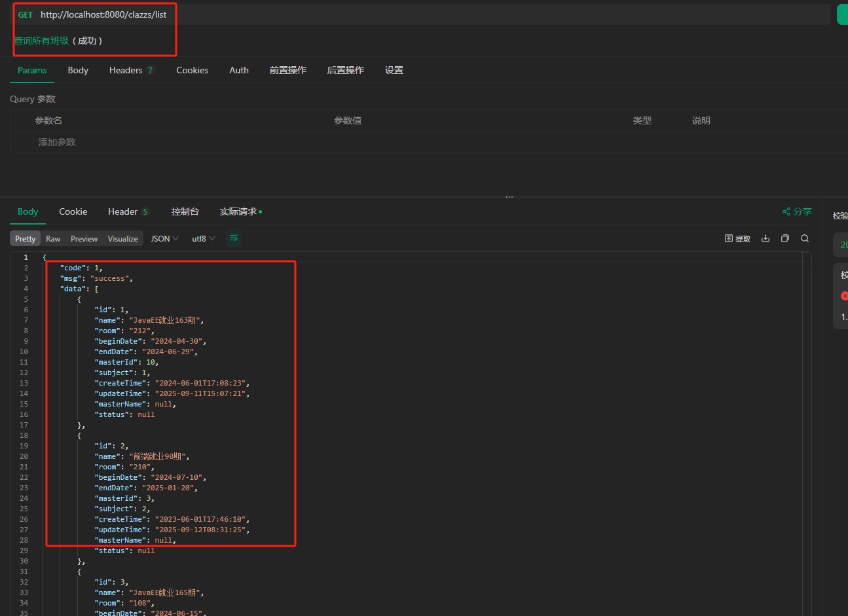Open the utf8 encoding dropdown
This screenshot has width=848, height=616.
click(203, 238)
